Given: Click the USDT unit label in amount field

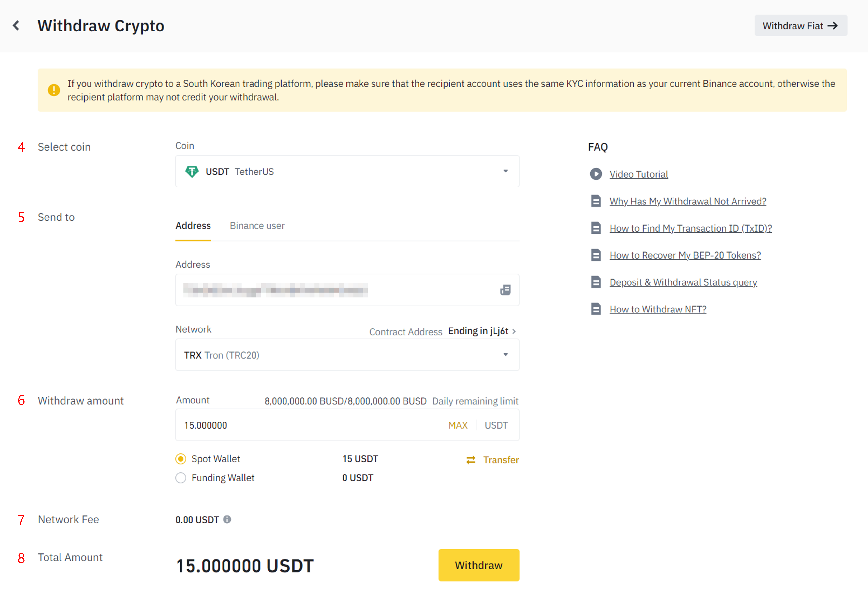Looking at the screenshot, I should click(496, 425).
